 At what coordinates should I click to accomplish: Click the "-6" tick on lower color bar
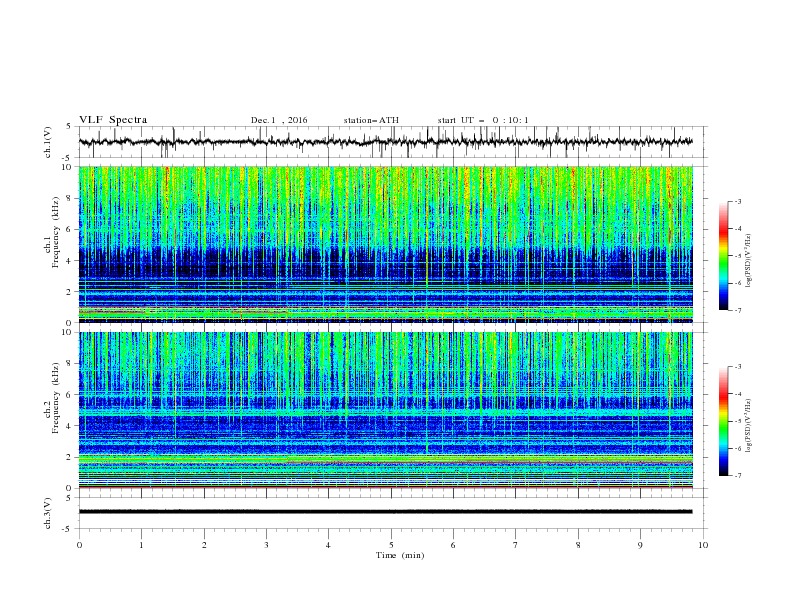click(x=738, y=448)
